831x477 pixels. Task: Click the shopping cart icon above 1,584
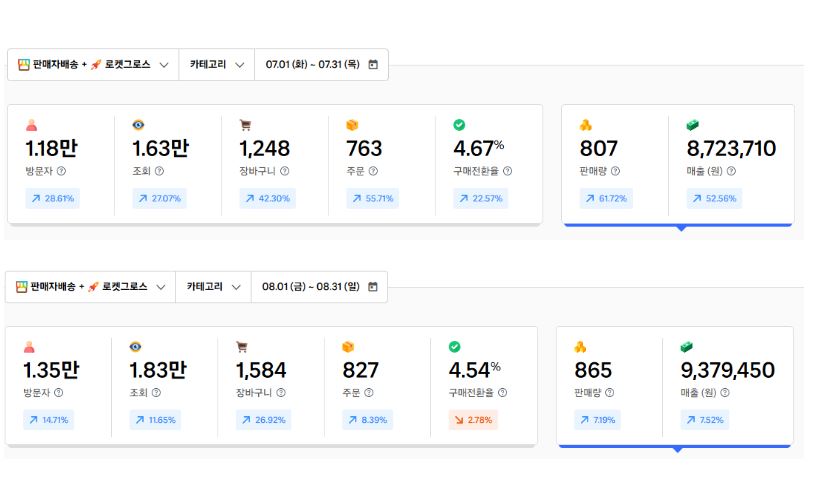[x=242, y=347]
